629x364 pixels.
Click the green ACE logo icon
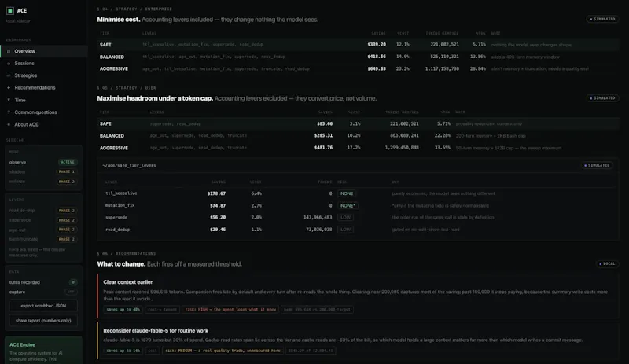tap(10, 11)
